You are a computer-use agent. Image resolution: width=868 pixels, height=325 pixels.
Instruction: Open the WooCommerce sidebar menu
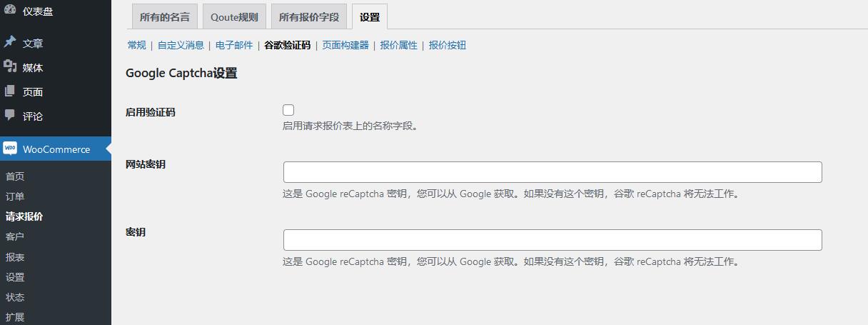pos(56,149)
